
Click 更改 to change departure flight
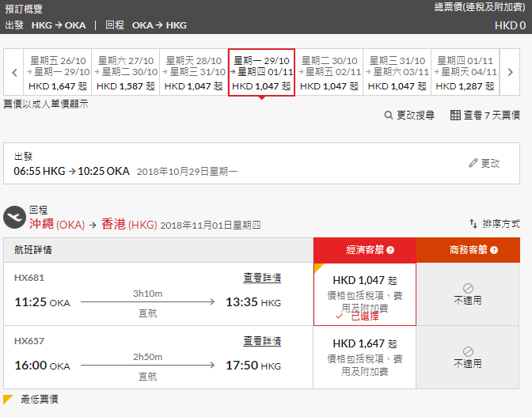coord(490,164)
